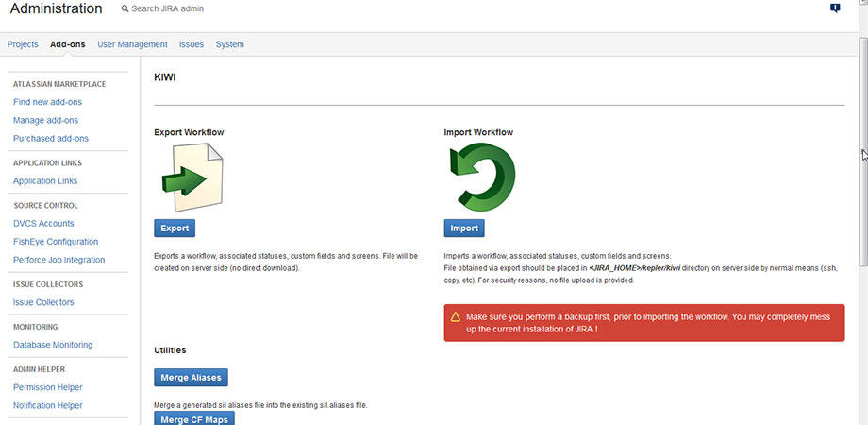Open the Find new add-ons link
Viewport: 868px width, 425px height.
coord(47,102)
